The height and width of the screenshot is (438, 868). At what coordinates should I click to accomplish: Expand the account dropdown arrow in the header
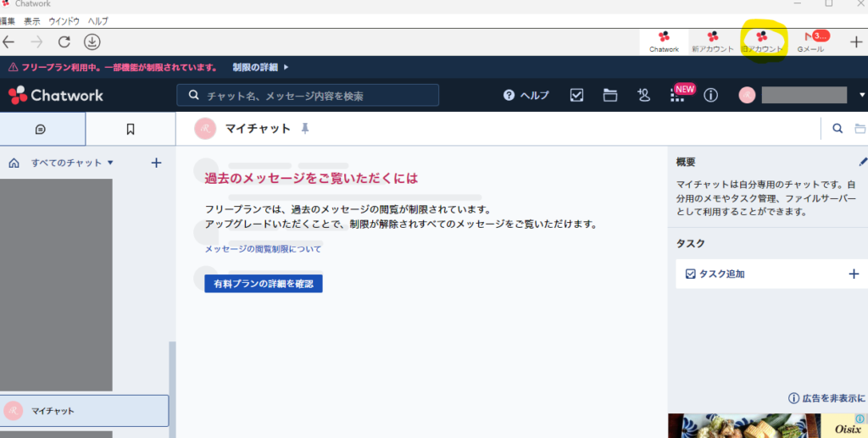pyautogui.click(x=862, y=95)
